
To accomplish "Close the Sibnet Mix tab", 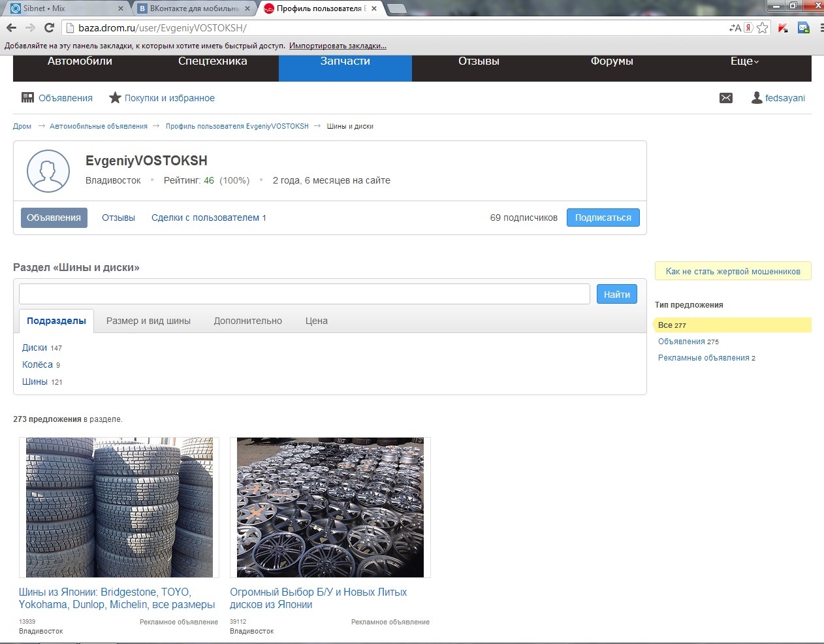I will pos(121,8).
